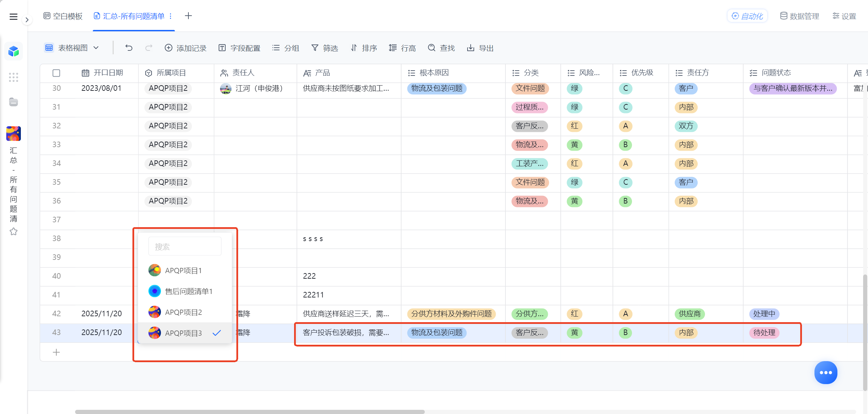Click the 处理中 status tag in row 42

tap(764, 314)
